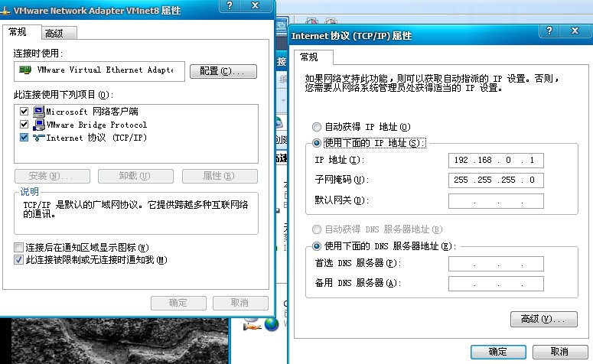The height and width of the screenshot is (364, 593).
Task: Select Microsoft 网络客户端 list item text
Action: click(x=92, y=112)
